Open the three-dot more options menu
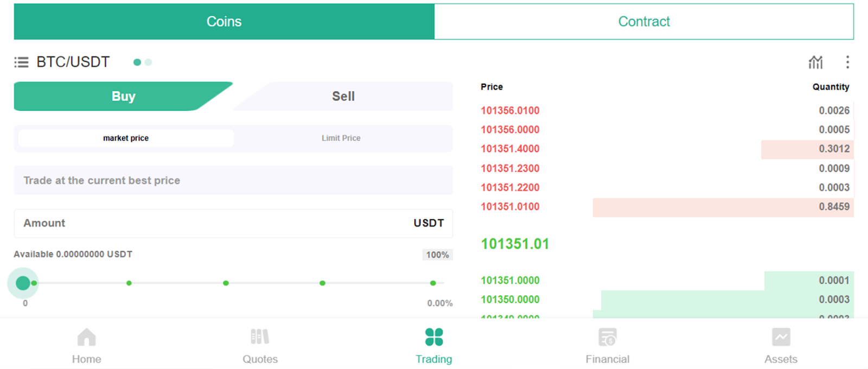Image resolution: width=868 pixels, height=369 pixels. (847, 62)
